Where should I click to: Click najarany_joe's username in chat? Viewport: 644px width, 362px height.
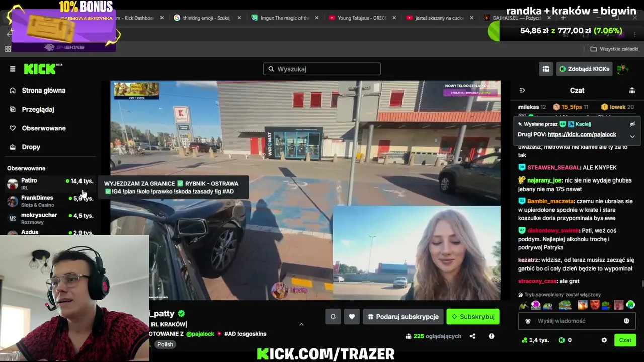click(x=544, y=180)
